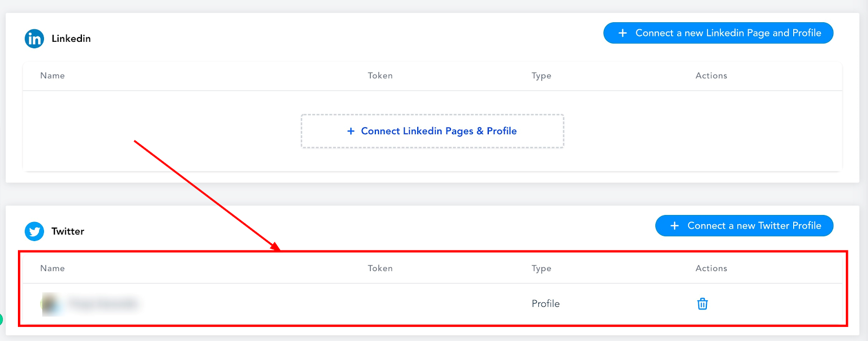This screenshot has height=341, width=868.
Task: Click Actions column header in Linkedin table
Action: pyautogui.click(x=711, y=75)
